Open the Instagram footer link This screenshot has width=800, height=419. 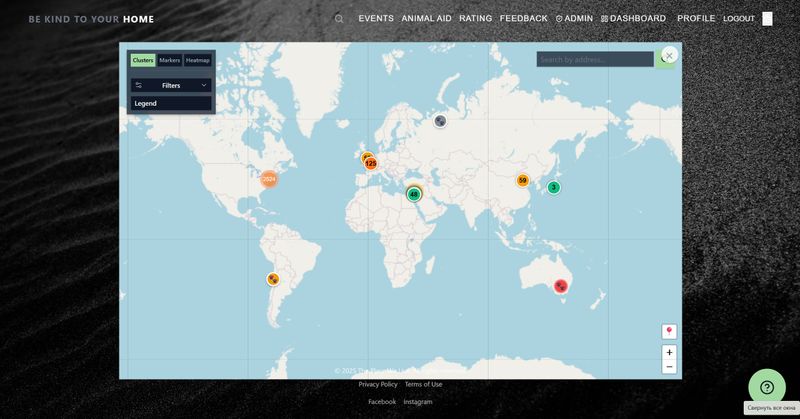(418, 402)
